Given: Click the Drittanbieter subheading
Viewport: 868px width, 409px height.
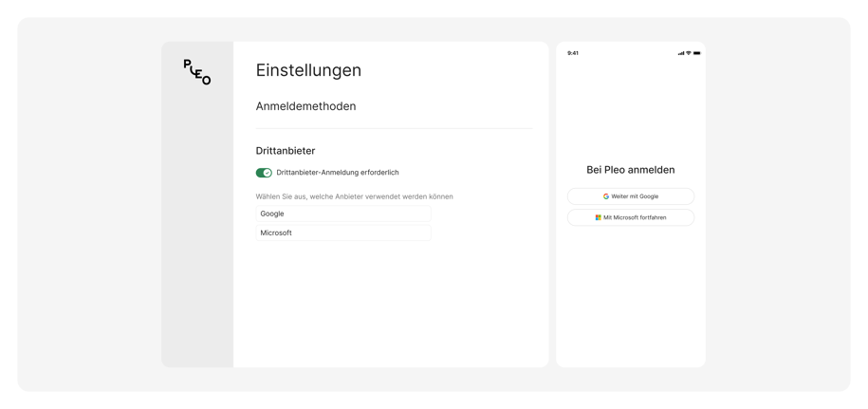Looking at the screenshot, I should point(286,151).
